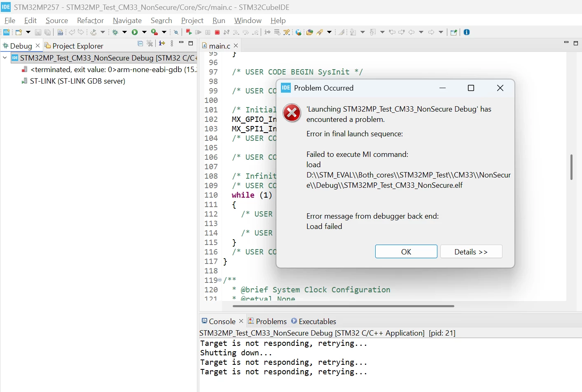The width and height of the screenshot is (582, 392).
Task: Toggle the fold marker at line 119
Action: (220, 280)
